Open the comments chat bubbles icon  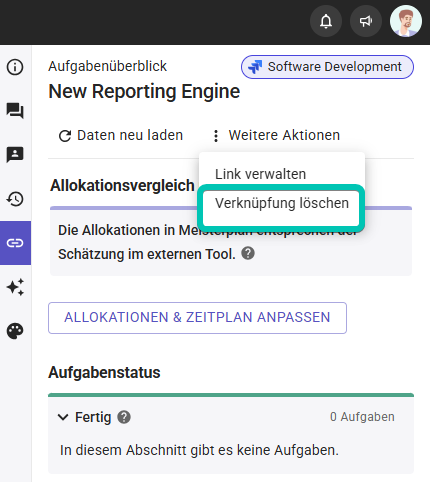point(15,111)
